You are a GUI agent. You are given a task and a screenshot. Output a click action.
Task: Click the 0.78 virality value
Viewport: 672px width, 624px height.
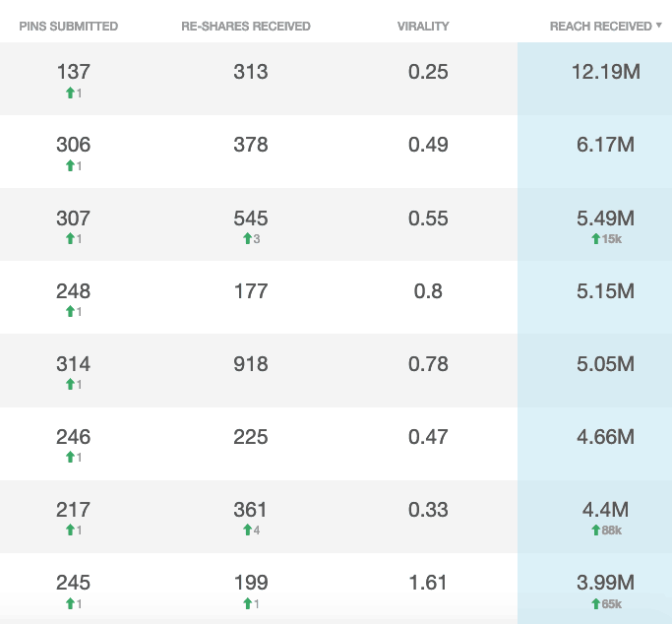pos(428,364)
